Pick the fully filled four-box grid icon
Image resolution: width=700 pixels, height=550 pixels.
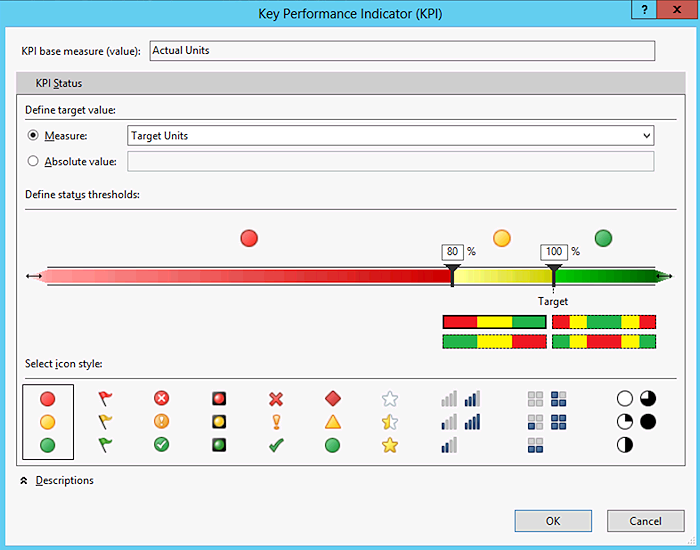[558, 422]
